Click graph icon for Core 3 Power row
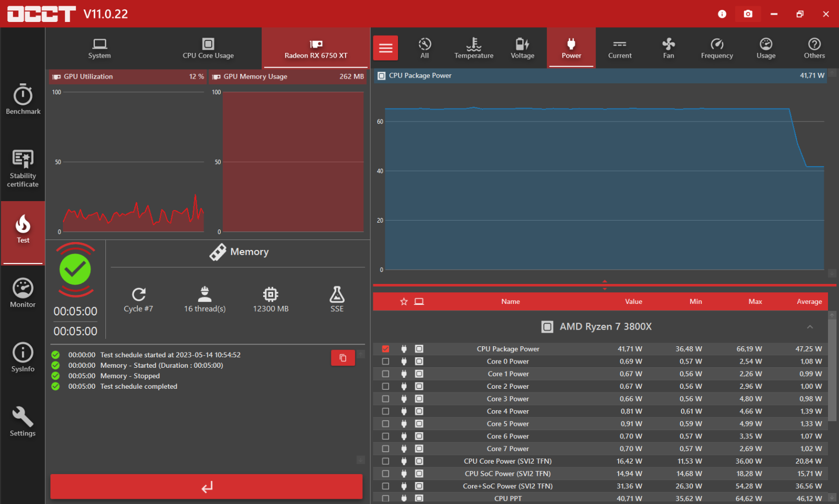Screen dimensions: 839x504 419,399
